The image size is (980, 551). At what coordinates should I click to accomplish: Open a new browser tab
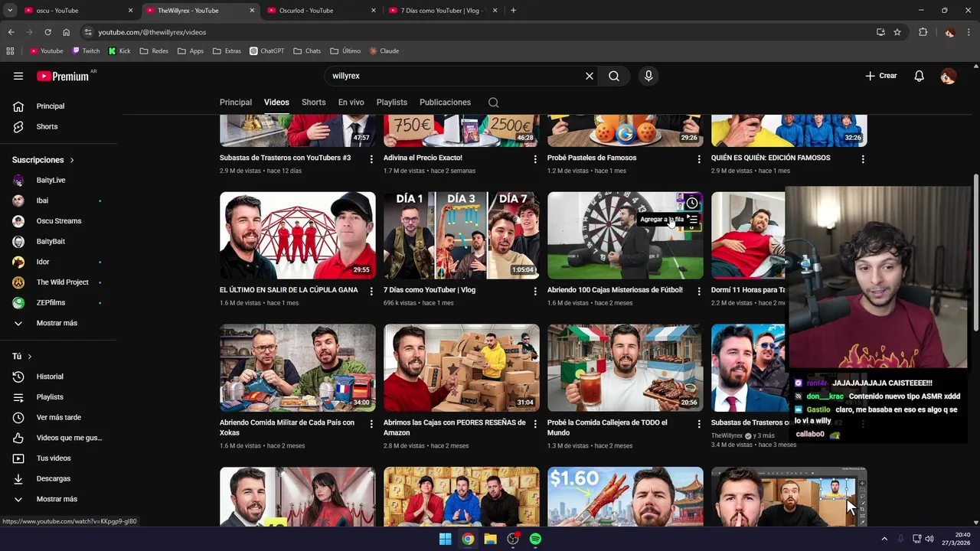pyautogui.click(x=513, y=11)
